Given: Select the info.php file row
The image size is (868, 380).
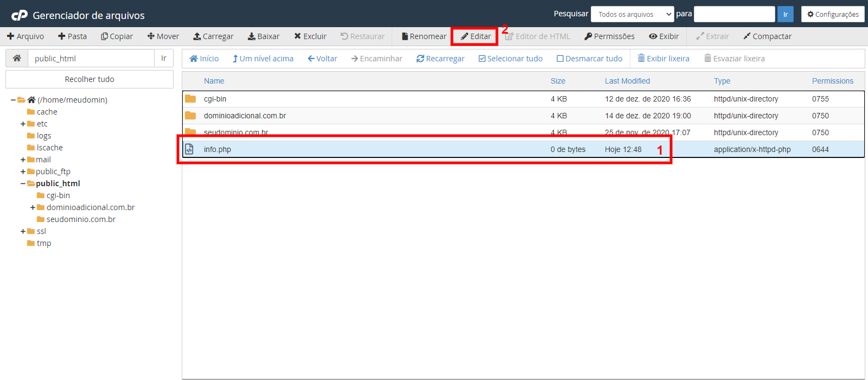Looking at the screenshot, I should click(523, 149).
